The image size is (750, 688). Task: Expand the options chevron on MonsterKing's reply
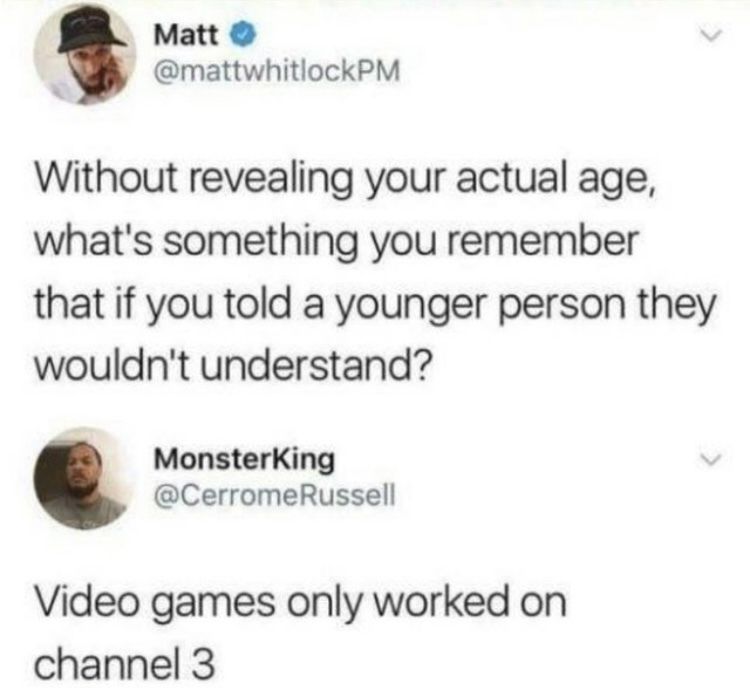tap(709, 460)
